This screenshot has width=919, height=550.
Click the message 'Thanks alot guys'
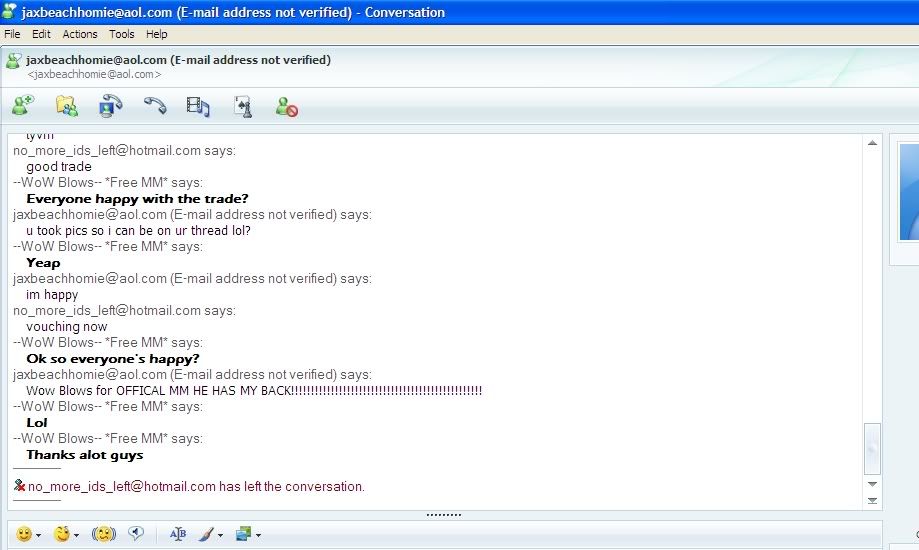[x=84, y=455]
